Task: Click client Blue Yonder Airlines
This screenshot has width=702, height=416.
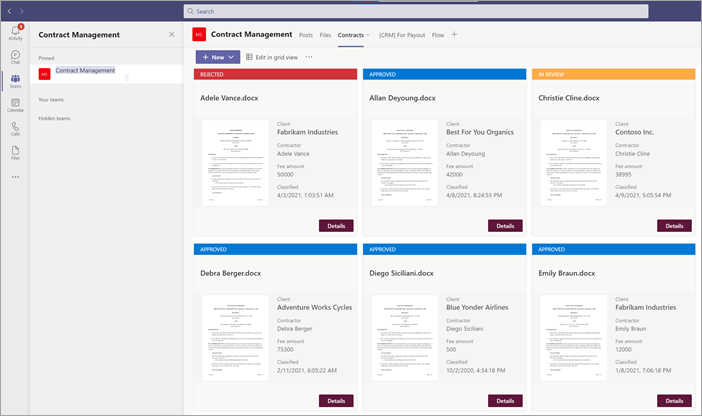Action: (477, 307)
